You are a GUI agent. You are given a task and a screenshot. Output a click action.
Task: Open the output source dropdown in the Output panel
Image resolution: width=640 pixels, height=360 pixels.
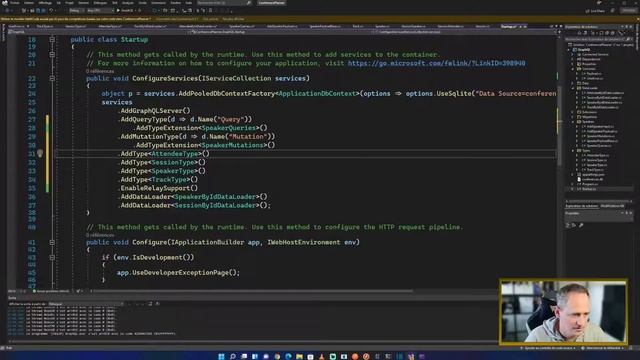coord(86,304)
